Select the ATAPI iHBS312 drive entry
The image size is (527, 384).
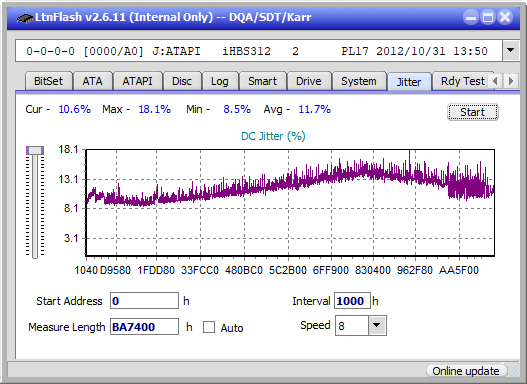[259, 51]
